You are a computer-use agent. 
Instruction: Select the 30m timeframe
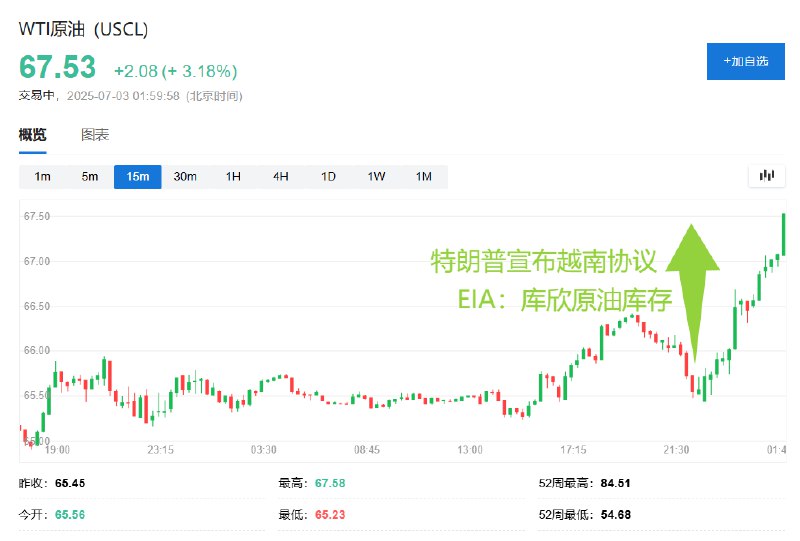coord(185,177)
